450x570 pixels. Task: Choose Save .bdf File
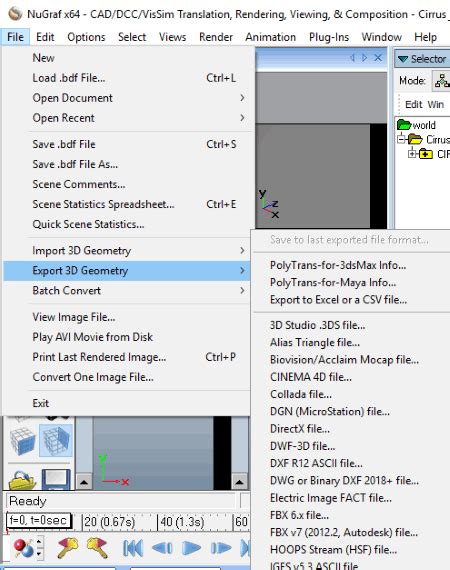pos(126,144)
